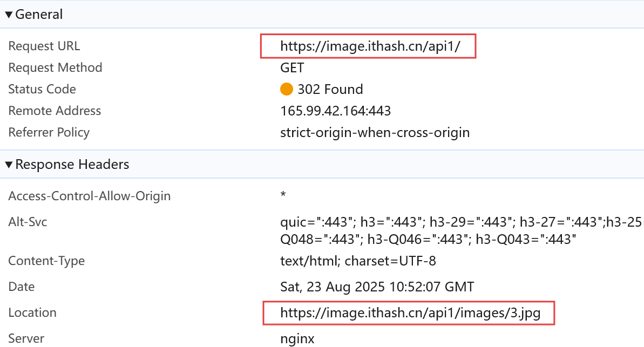Select the text/html; charset=UTF-8 value
This screenshot has height=347, width=644.
coord(358,261)
